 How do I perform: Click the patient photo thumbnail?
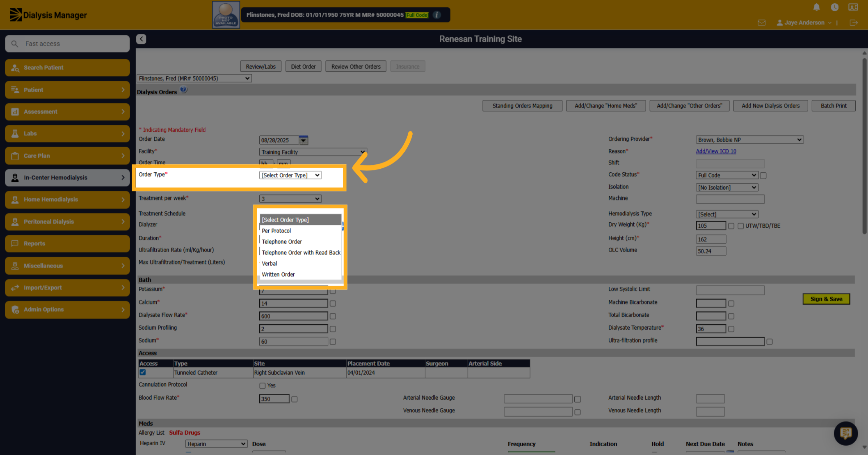226,14
